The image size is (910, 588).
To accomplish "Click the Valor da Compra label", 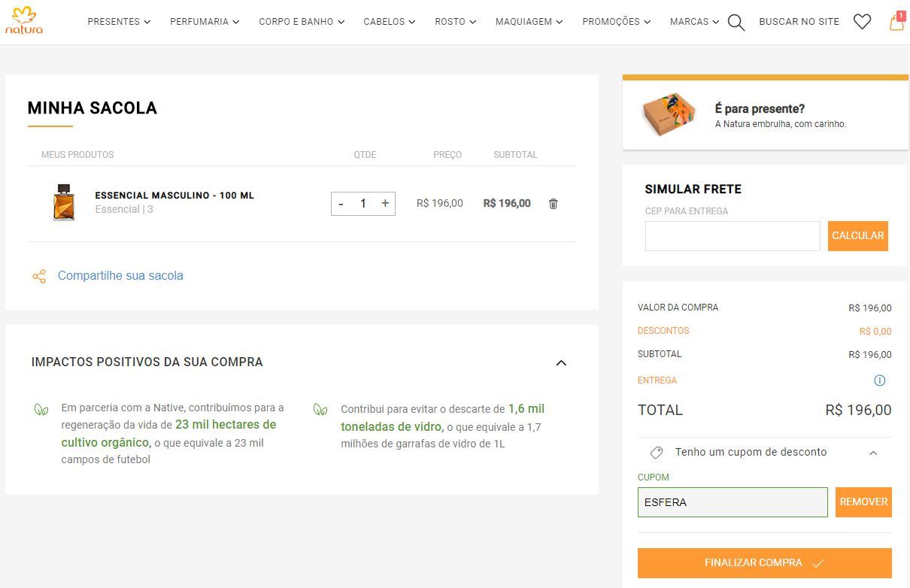I will coord(678,308).
